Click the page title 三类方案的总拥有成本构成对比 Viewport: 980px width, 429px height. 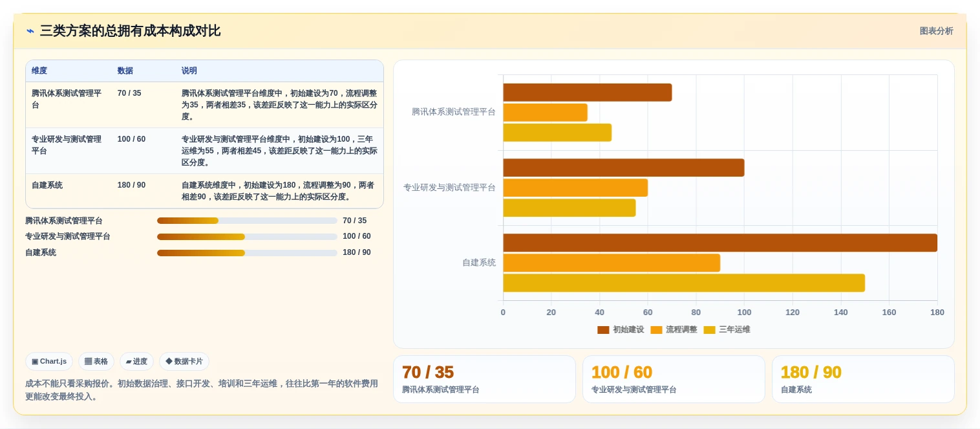pyautogui.click(x=130, y=31)
